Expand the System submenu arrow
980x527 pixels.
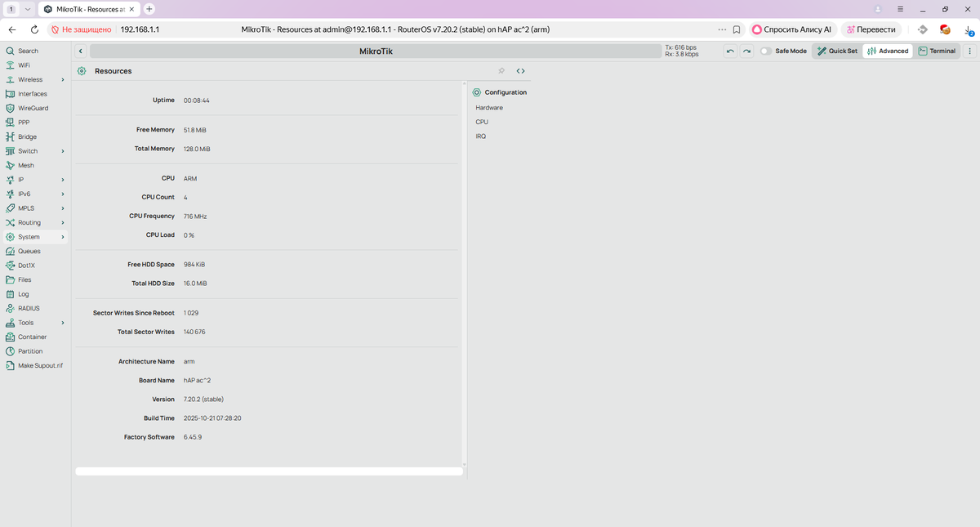[63, 237]
